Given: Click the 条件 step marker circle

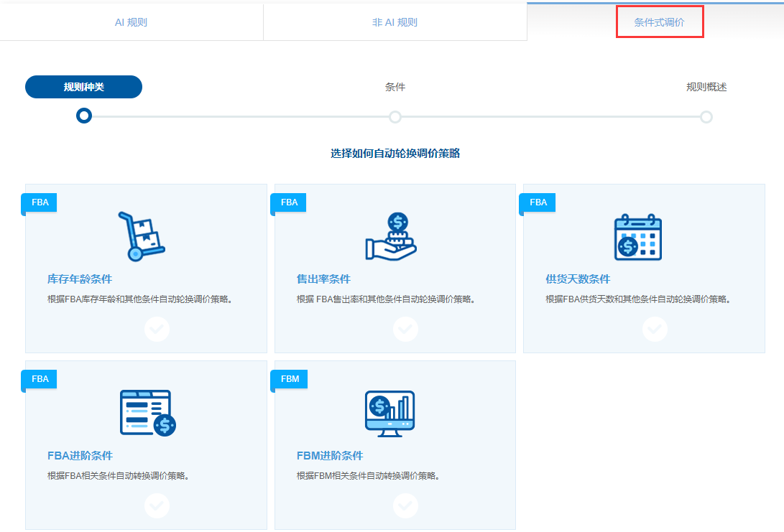Looking at the screenshot, I should (395, 117).
